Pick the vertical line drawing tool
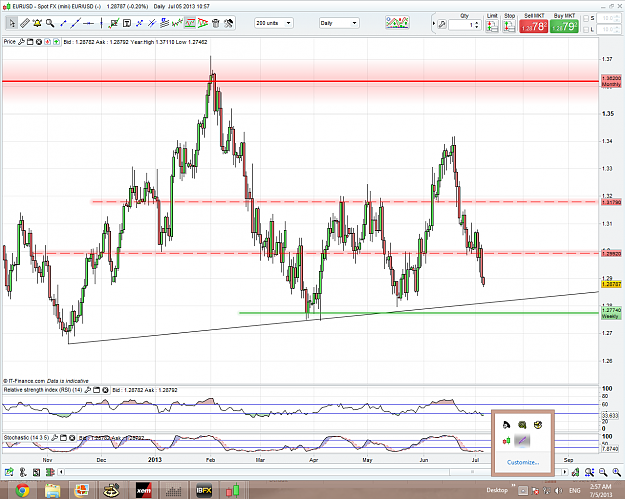 101,24
